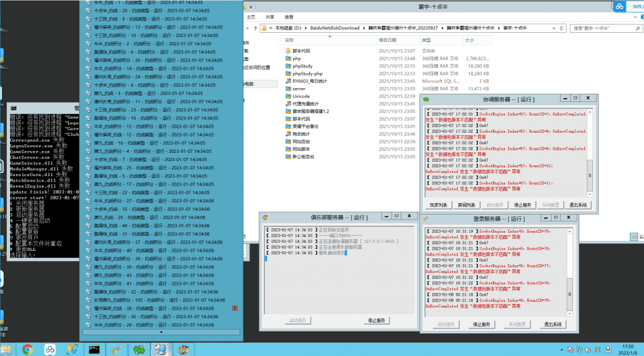Select the 新公版后台 file row
This screenshot has height=356, width=644.
pos(387,157)
